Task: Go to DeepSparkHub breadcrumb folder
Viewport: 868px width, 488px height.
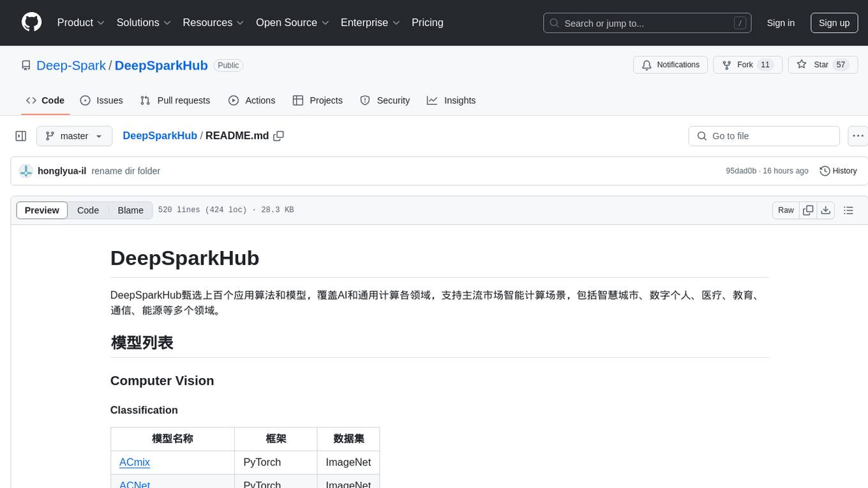Action: (160, 136)
